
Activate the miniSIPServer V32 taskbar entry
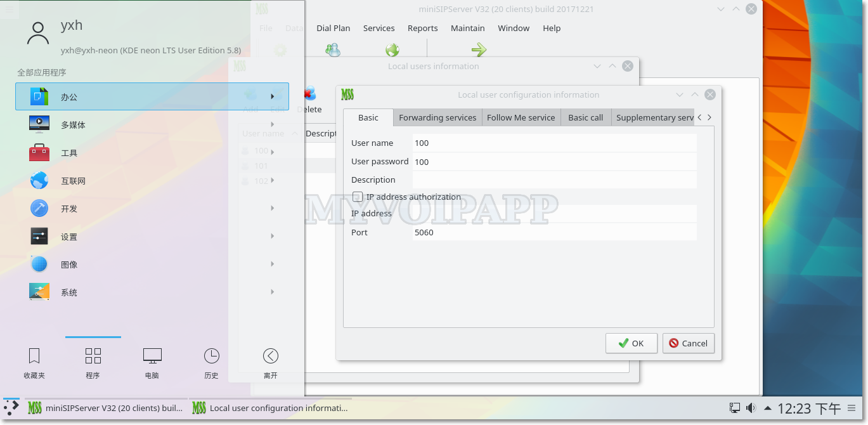107,408
